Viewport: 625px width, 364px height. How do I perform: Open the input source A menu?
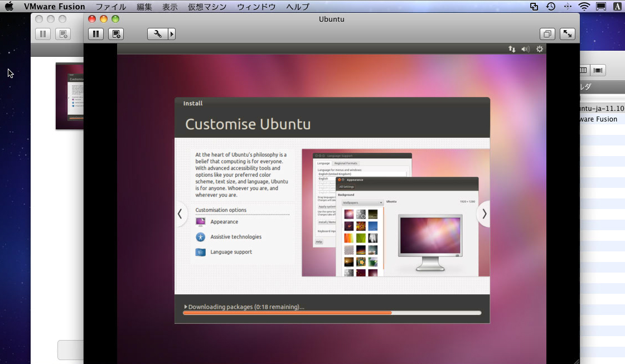(617, 6)
